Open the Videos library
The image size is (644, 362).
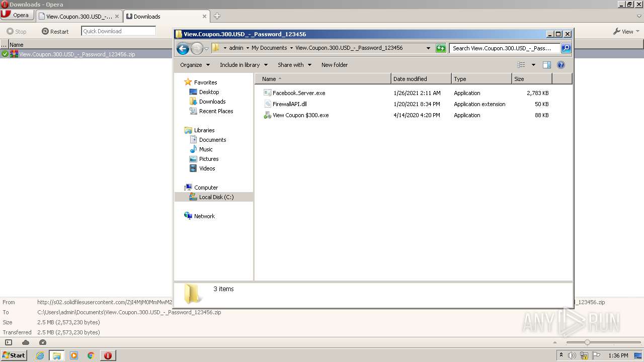point(207,168)
